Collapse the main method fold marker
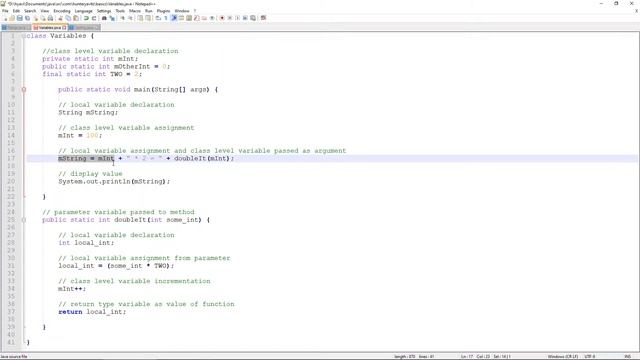The width and height of the screenshot is (640, 360). (24, 89)
